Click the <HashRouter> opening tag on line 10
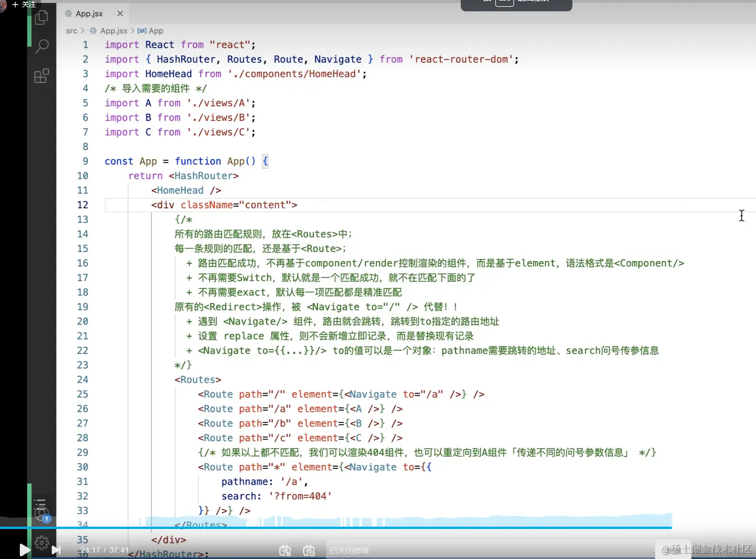 (203, 176)
